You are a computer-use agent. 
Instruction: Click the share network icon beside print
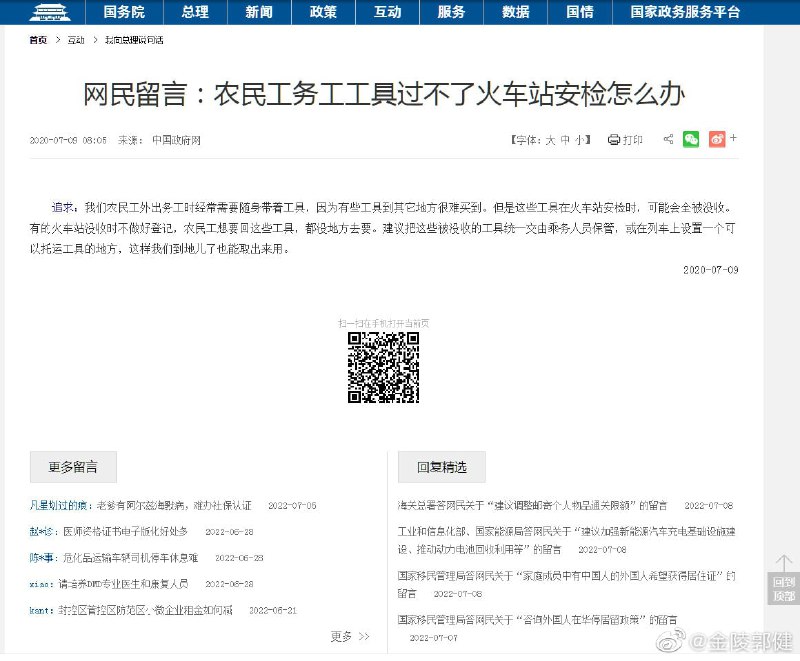point(668,140)
